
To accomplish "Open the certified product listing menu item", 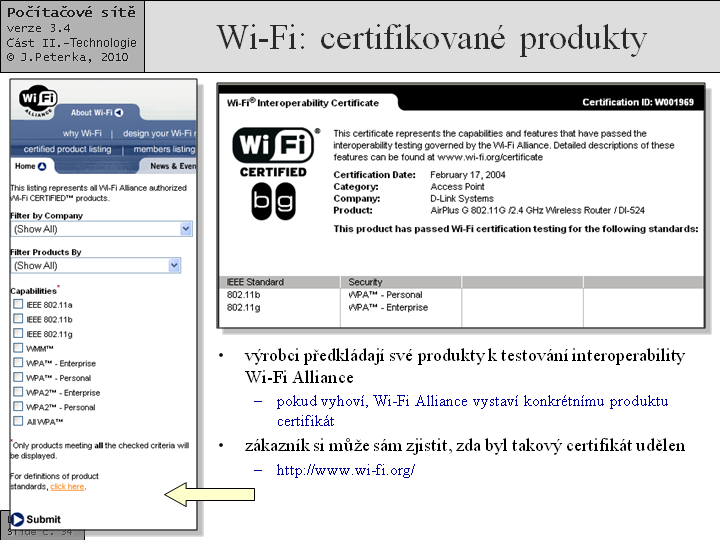I will tap(68, 149).
